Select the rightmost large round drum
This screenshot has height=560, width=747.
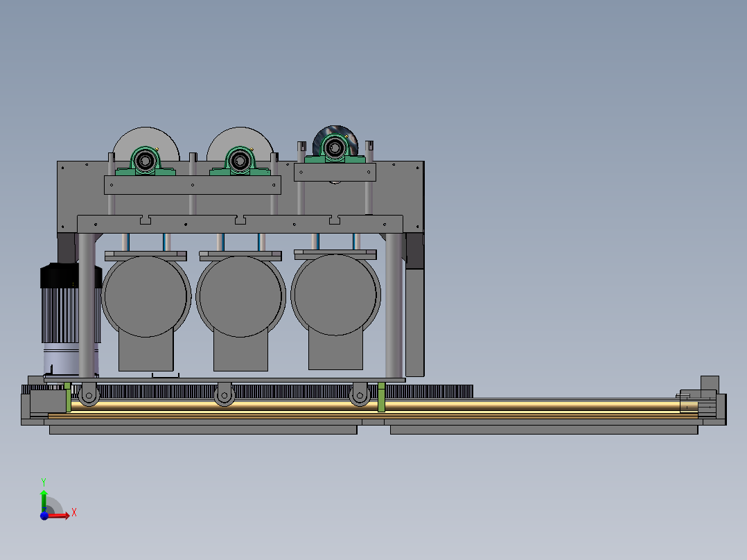click(335, 295)
